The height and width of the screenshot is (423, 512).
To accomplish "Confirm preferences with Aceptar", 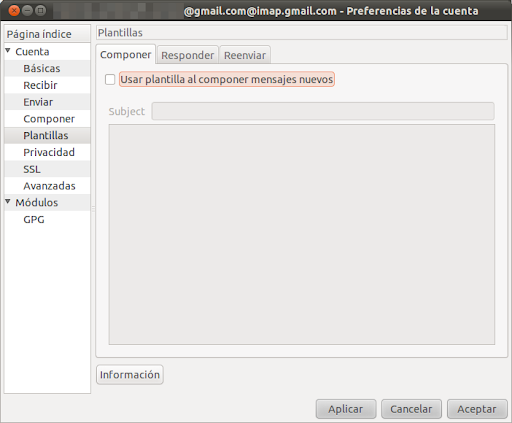I will click(x=477, y=409).
